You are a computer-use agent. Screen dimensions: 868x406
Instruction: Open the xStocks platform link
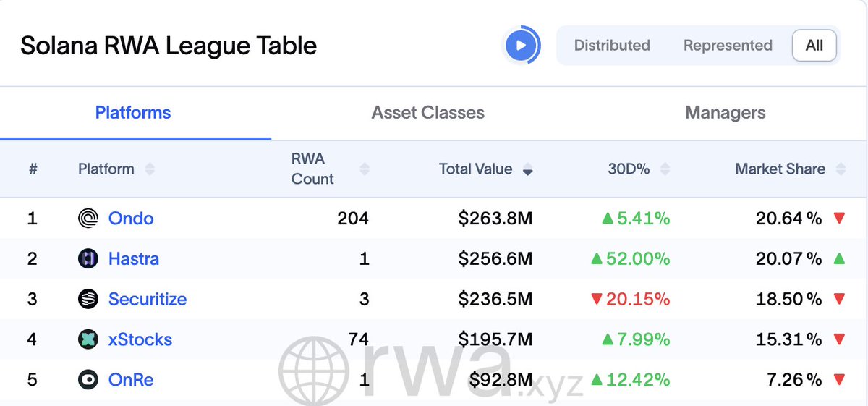tap(140, 339)
